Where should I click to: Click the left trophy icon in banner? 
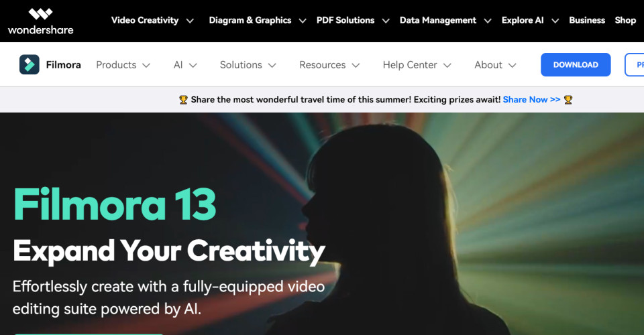[x=183, y=100]
